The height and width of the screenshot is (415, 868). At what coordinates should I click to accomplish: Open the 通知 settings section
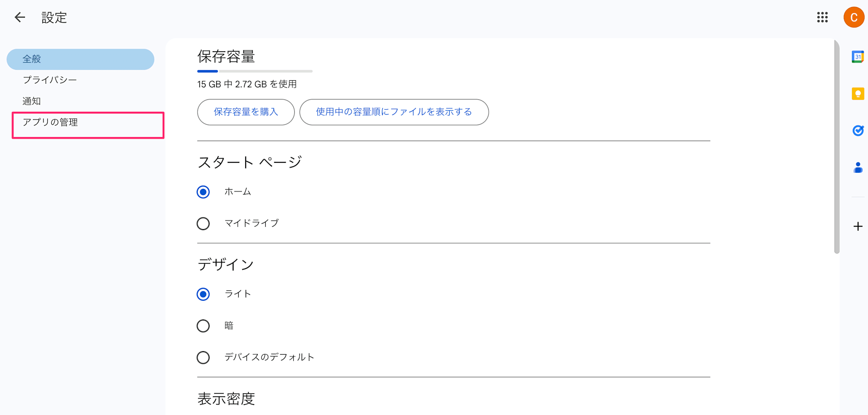coord(31,101)
